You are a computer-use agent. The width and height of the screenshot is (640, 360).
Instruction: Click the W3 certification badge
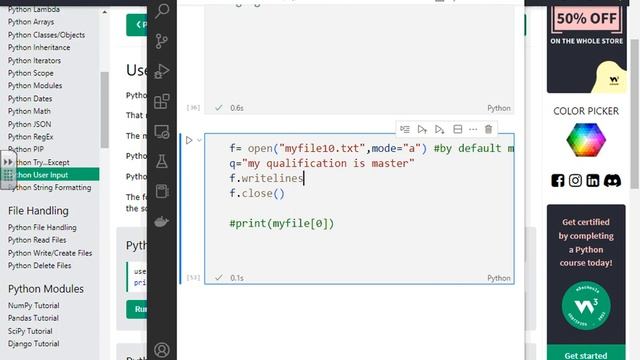pyautogui.click(x=586, y=306)
